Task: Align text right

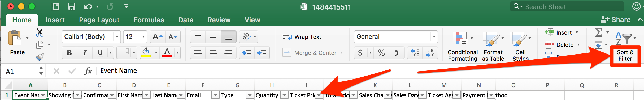Action: coord(229,53)
